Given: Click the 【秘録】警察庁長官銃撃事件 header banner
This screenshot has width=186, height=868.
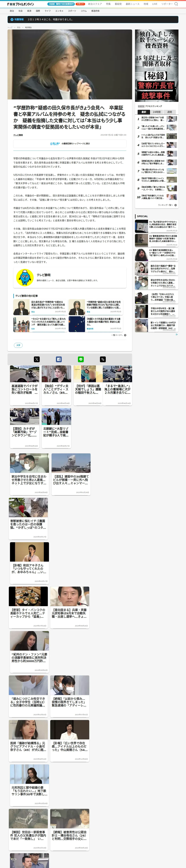Looking at the screenshot, I should [x=61, y=4].
